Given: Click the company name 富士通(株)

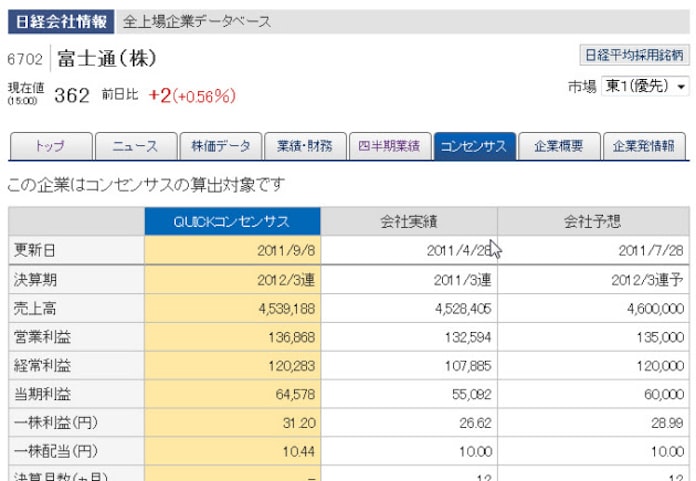Looking at the screenshot, I should click(107, 59).
